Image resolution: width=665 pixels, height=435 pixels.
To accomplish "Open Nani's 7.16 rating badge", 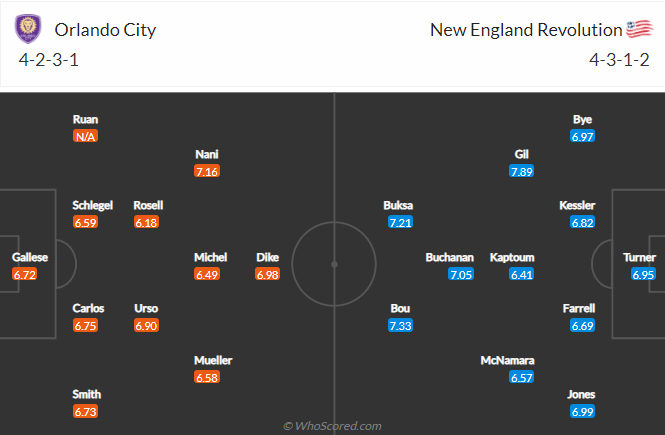I will pos(207,171).
